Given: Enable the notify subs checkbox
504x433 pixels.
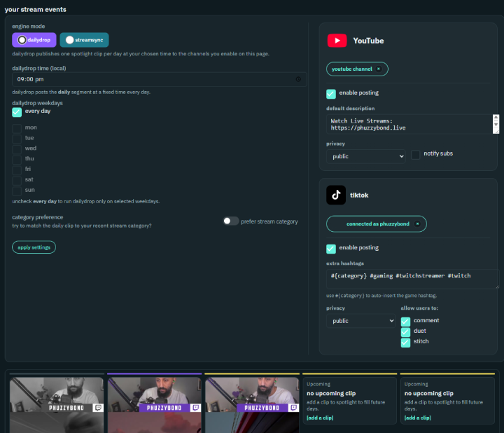Looking at the screenshot, I should pos(416,155).
